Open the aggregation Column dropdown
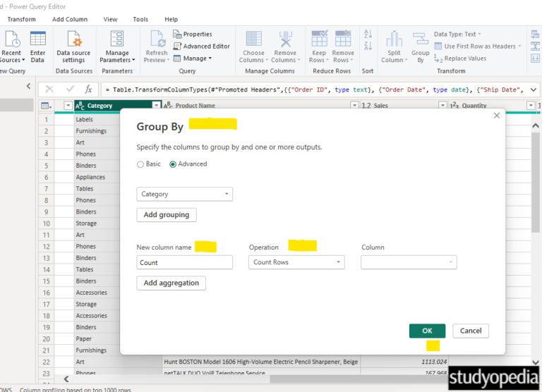Image resolution: width=542 pixels, height=392 pixels. [409, 262]
